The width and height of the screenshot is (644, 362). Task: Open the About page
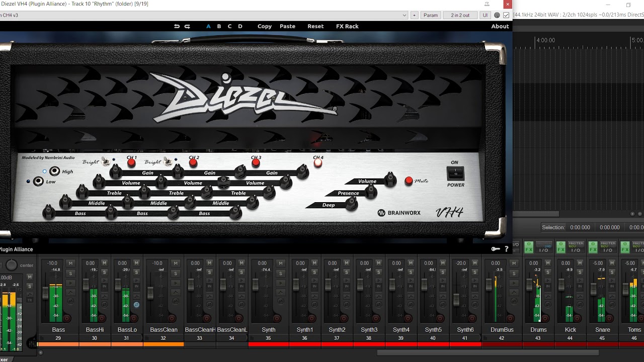[500, 26]
